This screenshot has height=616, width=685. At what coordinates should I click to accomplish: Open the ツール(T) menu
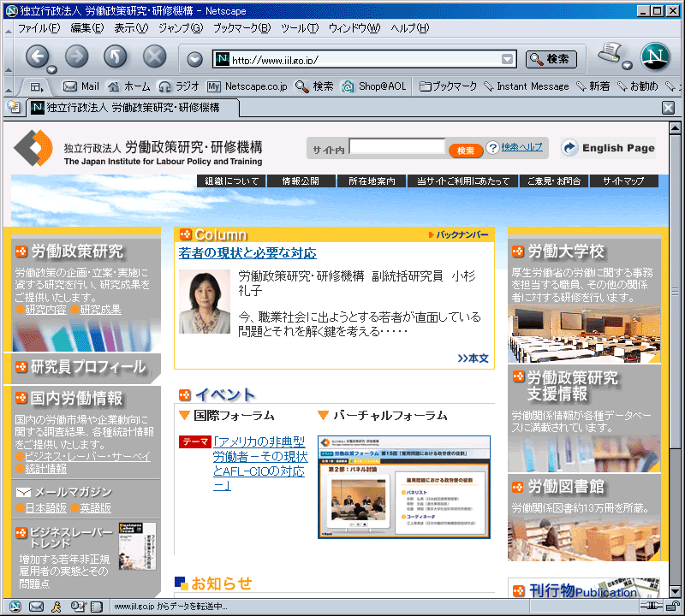click(x=300, y=28)
